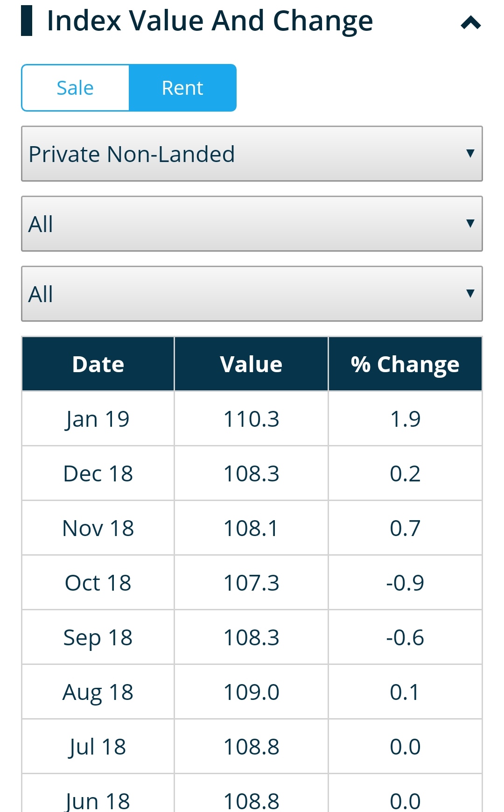Click the Date column header

tap(98, 364)
